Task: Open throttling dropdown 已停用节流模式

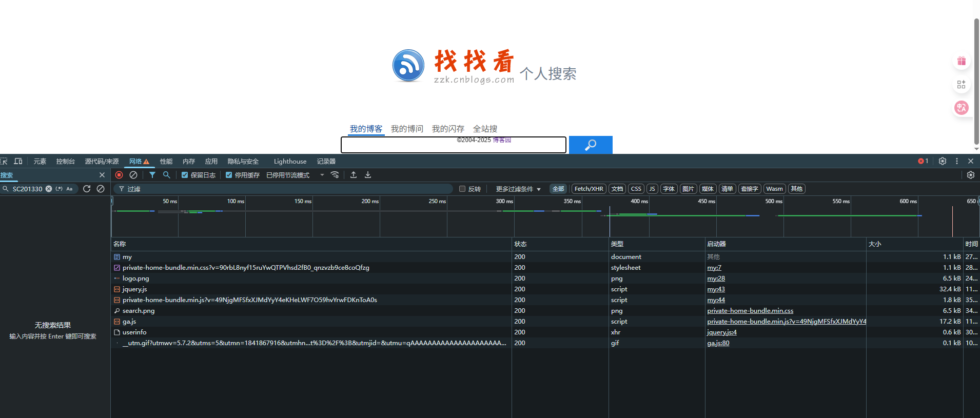Action: 295,175
